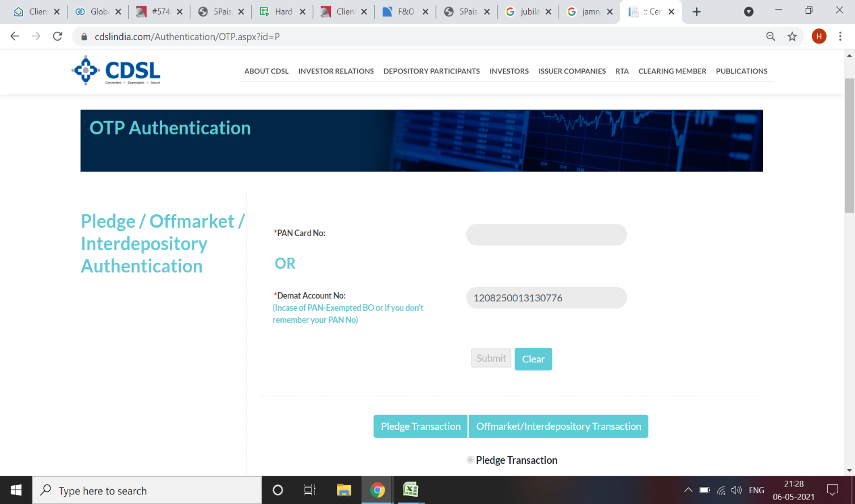Switch to the Glob tab
This screenshot has height=504, width=855.
[98, 11]
